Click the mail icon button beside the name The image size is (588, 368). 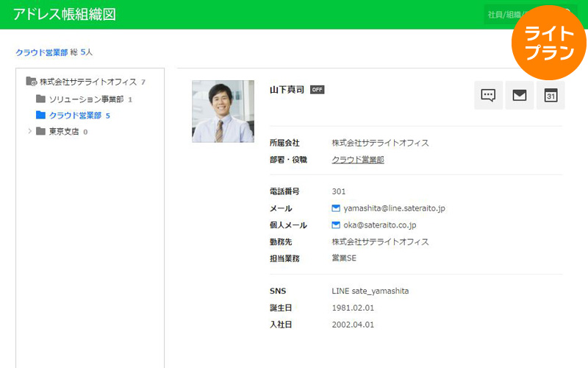click(x=519, y=95)
